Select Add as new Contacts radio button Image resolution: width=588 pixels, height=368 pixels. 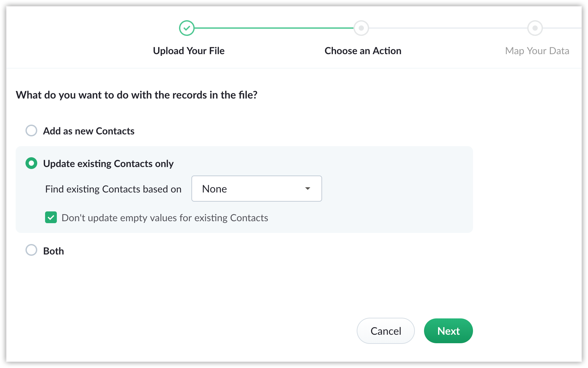click(31, 130)
